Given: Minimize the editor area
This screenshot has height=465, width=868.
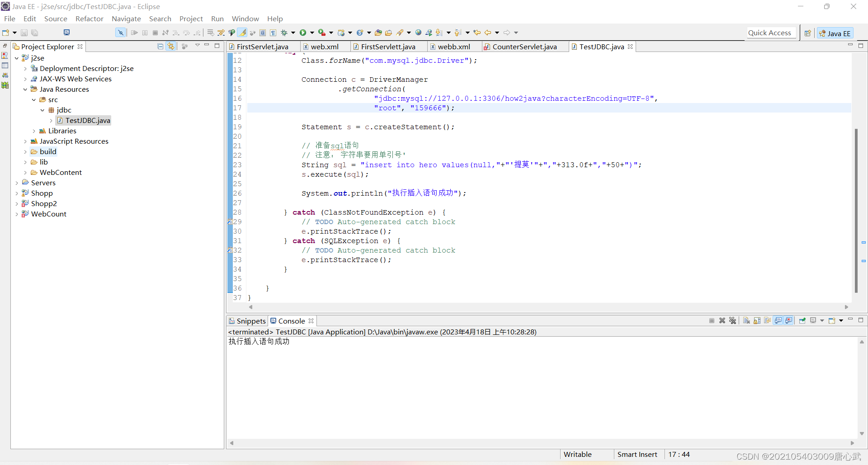Looking at the screenshot, I should pos(850,45).
